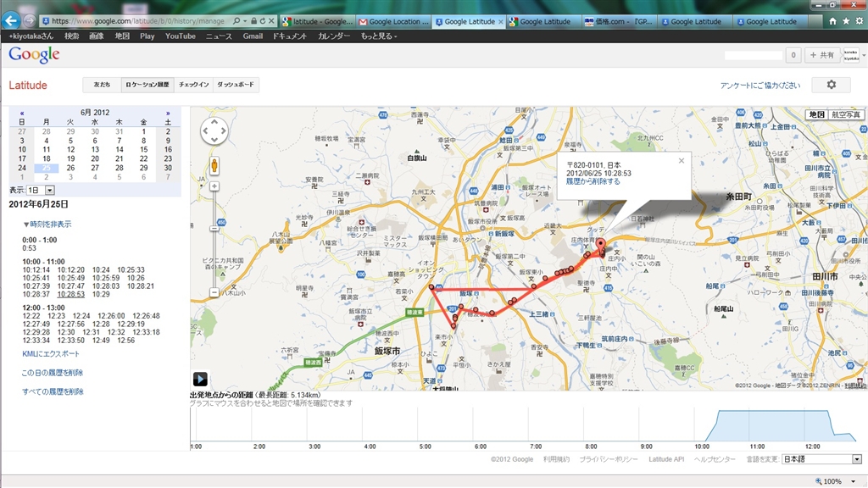Click the + 共有 share button

click(x=821, y=55)
